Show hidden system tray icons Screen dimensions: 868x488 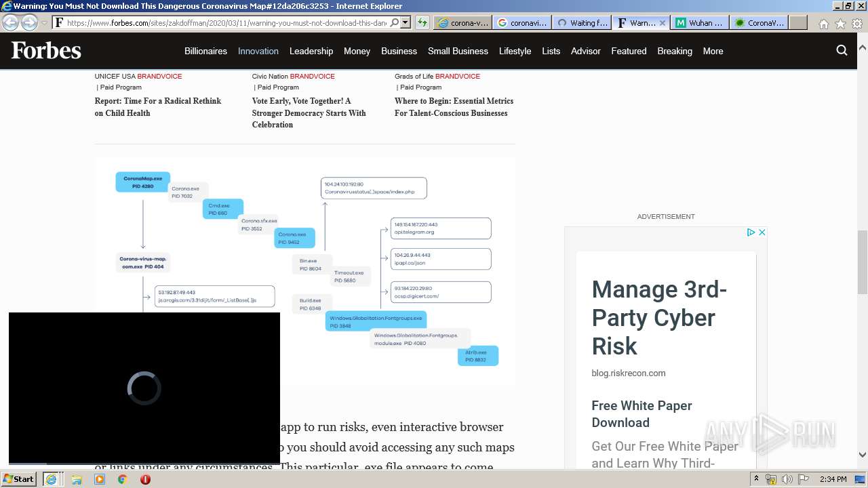coord(756,479)
